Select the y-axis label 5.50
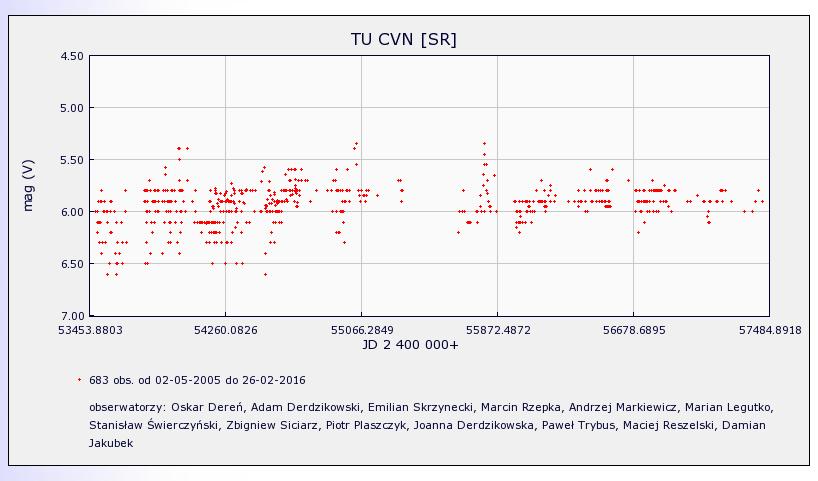This screenshot has height=481, width=818. [72, 160]
